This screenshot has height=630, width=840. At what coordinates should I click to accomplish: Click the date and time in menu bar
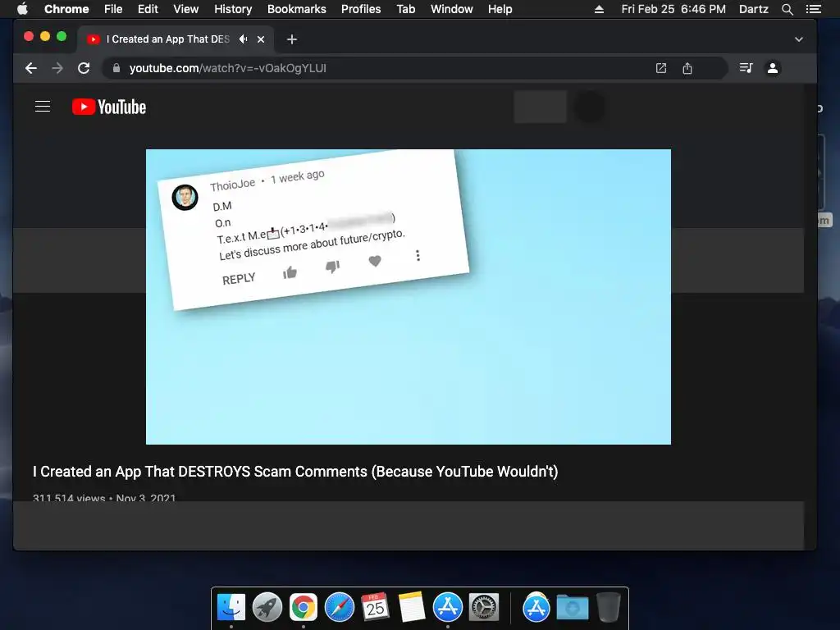point(673,9)
